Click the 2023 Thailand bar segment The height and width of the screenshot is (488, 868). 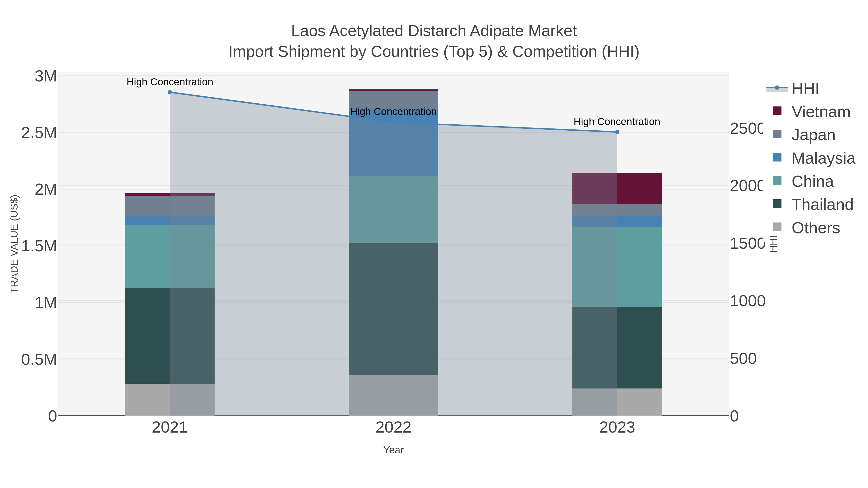click(617, 348)
